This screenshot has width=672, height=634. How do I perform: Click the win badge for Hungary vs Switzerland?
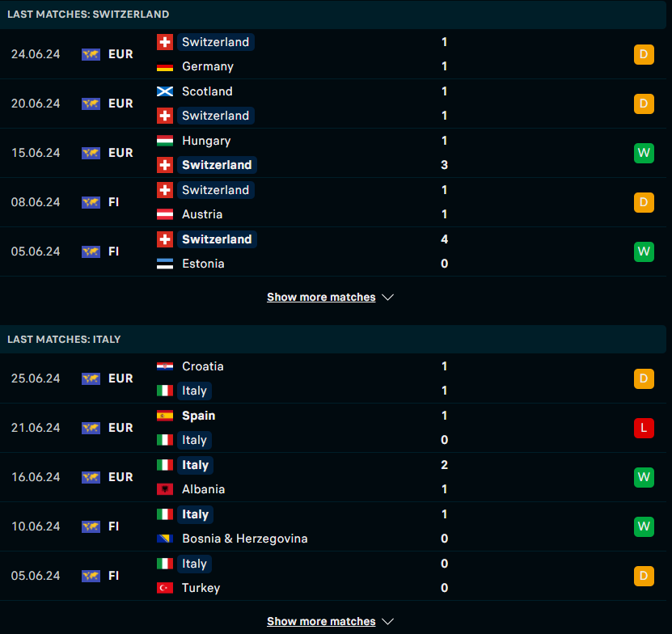point(644,153)
